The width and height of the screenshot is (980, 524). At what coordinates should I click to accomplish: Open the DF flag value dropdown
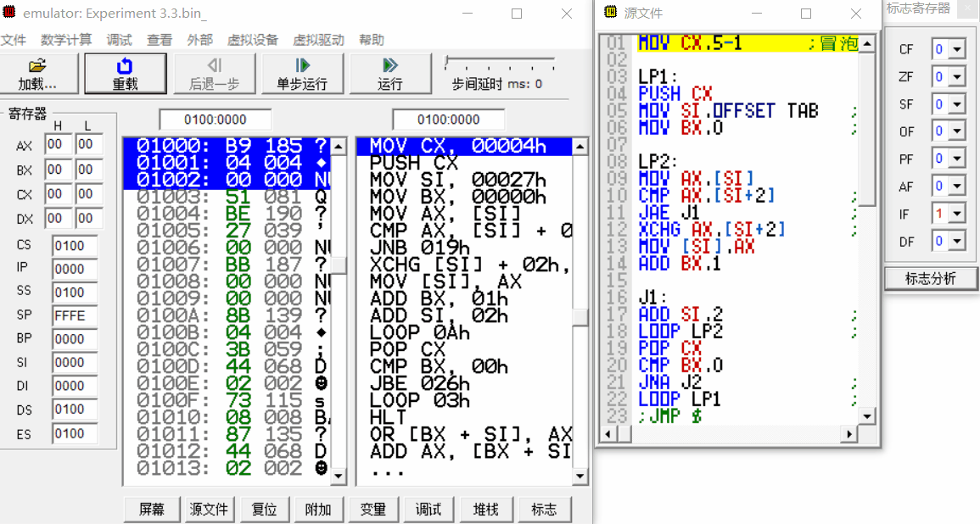[x=956, y=240]
